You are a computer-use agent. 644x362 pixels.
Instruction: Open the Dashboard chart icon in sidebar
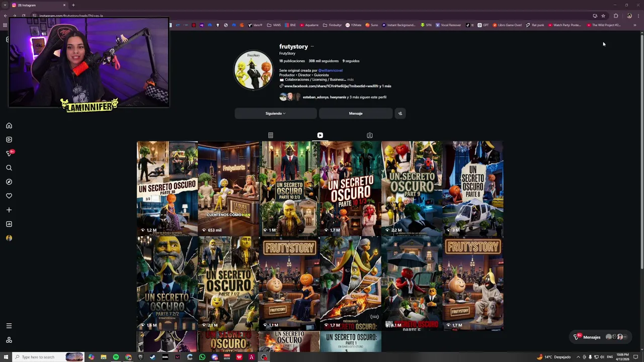pyautogui.click(x=9, y=224)
